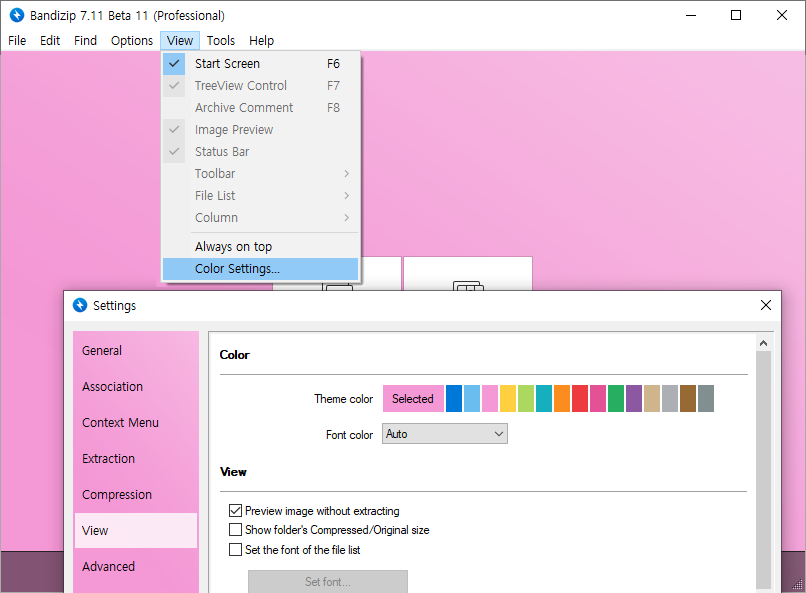
Task: Open the File menu
Action: 17,41
